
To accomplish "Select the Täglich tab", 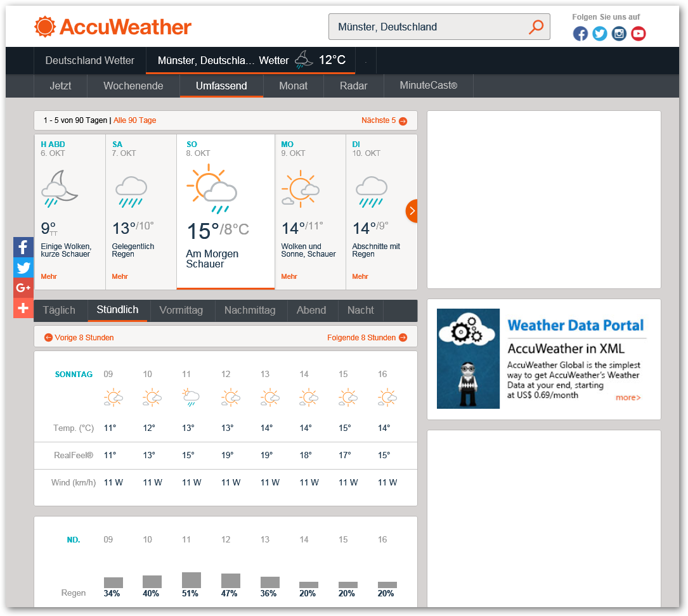I will (x=59, y=310).
